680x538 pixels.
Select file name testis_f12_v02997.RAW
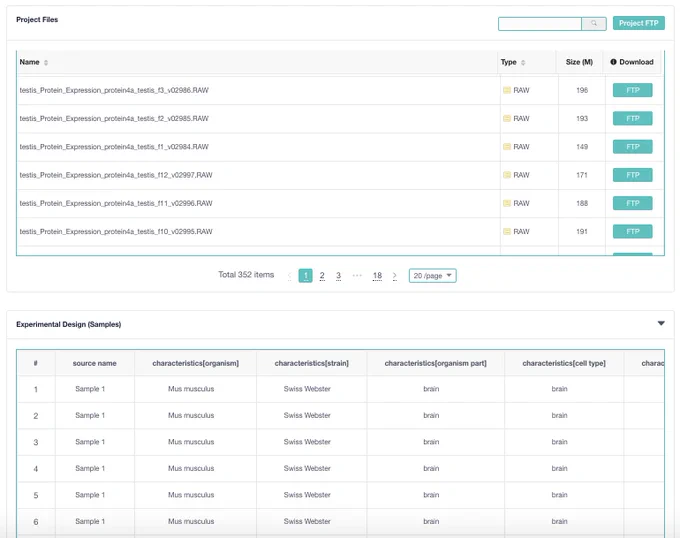(116, 175)
